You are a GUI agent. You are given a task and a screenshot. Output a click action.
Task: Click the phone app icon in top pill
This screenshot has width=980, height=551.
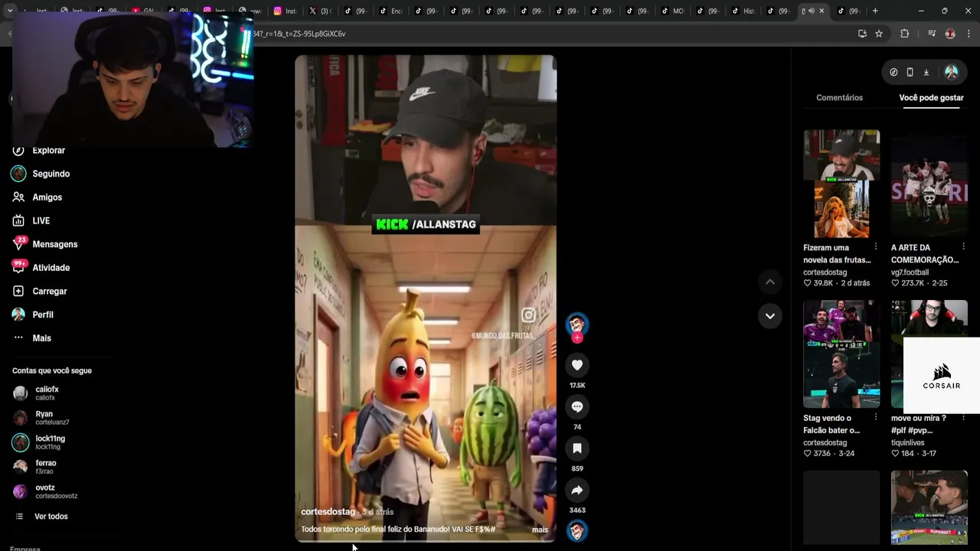click(910, 72)
